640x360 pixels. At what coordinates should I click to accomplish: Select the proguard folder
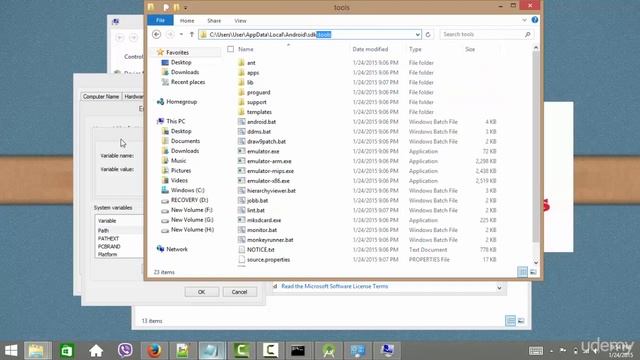tap(258, 92)
